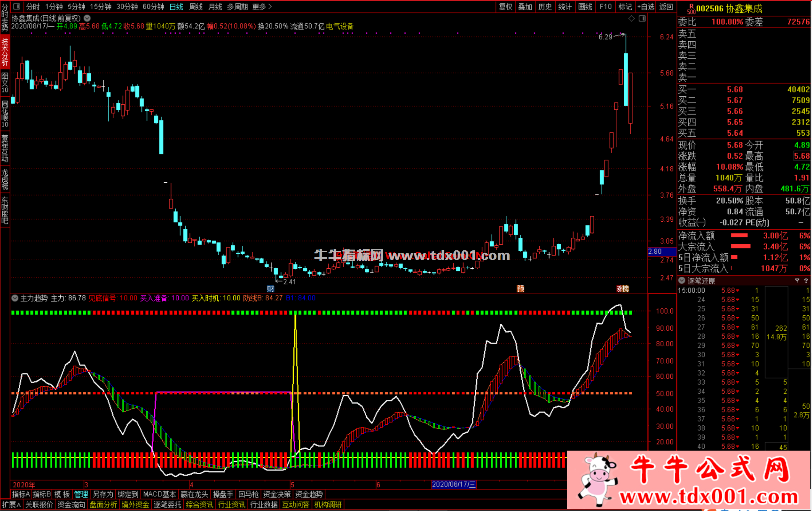The image size is (812, 511).
Task: Apply the 资金决策 template
Action: (277, 494)
